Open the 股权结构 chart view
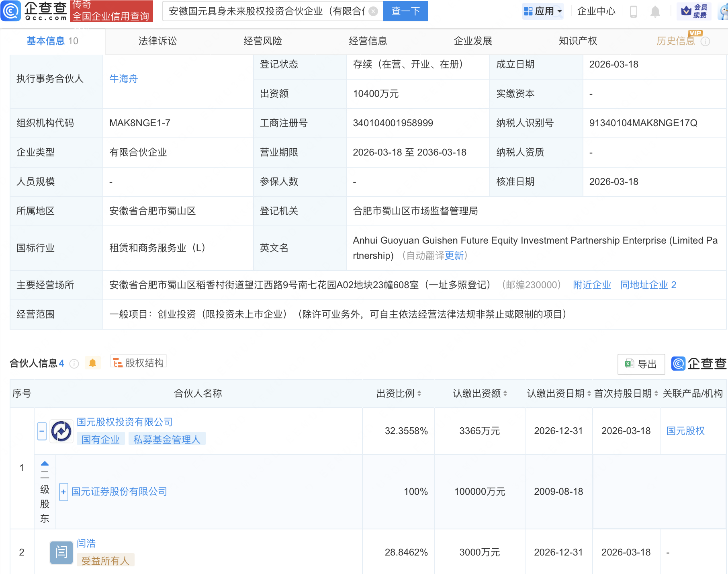 (139, 363)
